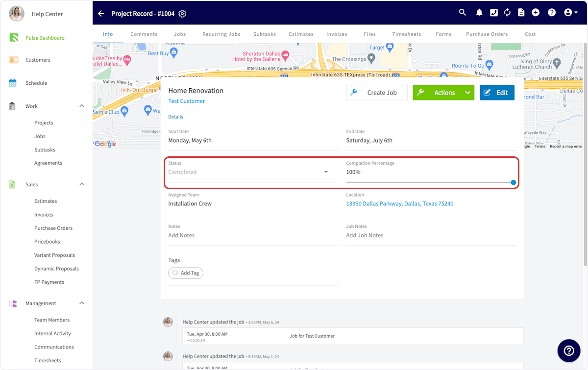
Task: Switch to the Cost tab
Action: click(x=530, y=34)
